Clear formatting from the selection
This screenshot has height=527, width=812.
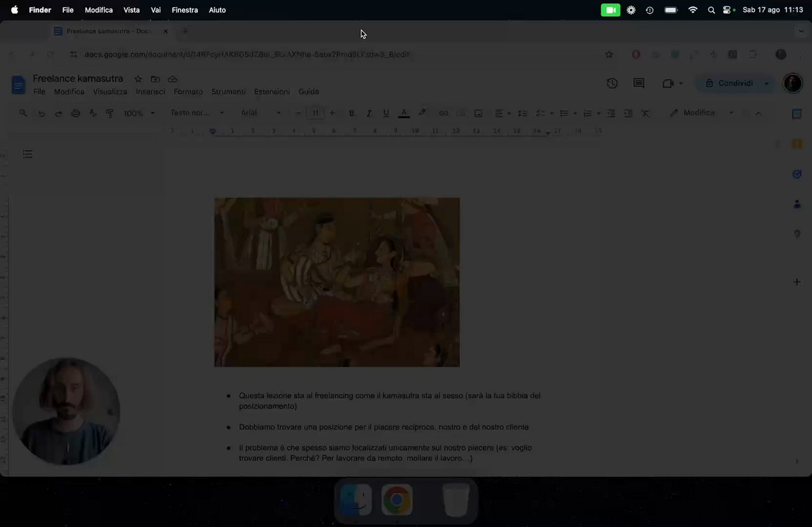click(645, 113)
